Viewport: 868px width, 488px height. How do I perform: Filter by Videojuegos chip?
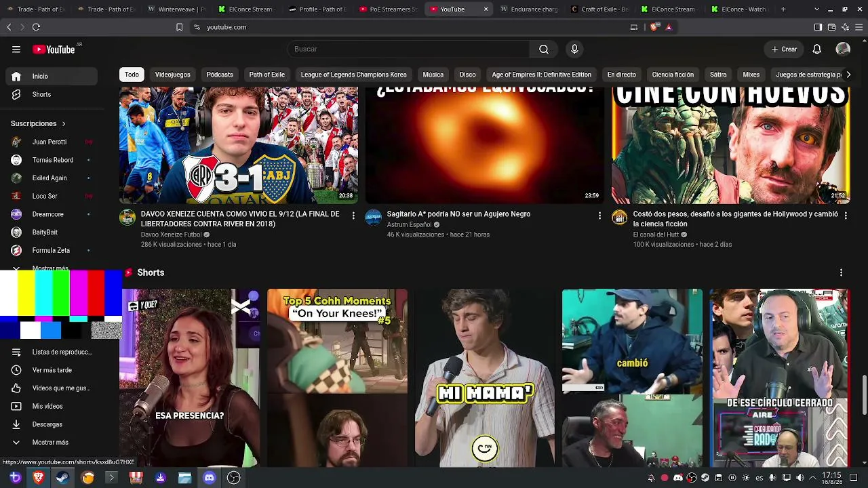[x=172, y=75]
